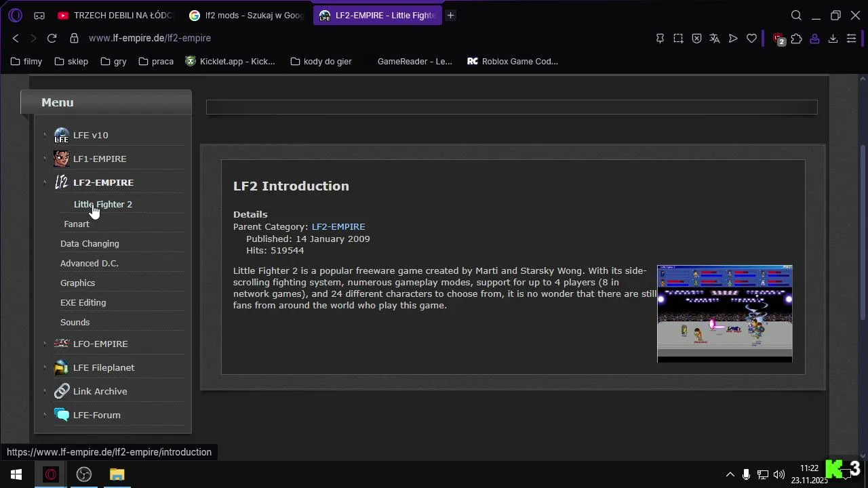Click the Link Archive chain icon
Screen dimensions: 868x488
pos(62,391)
